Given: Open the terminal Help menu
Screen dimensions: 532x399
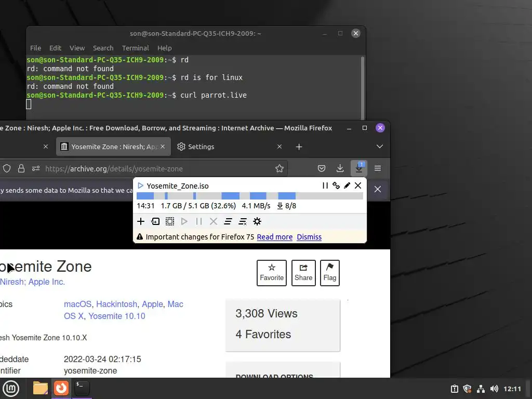Looking at the screenshot, I should click(x=165, y=48).
